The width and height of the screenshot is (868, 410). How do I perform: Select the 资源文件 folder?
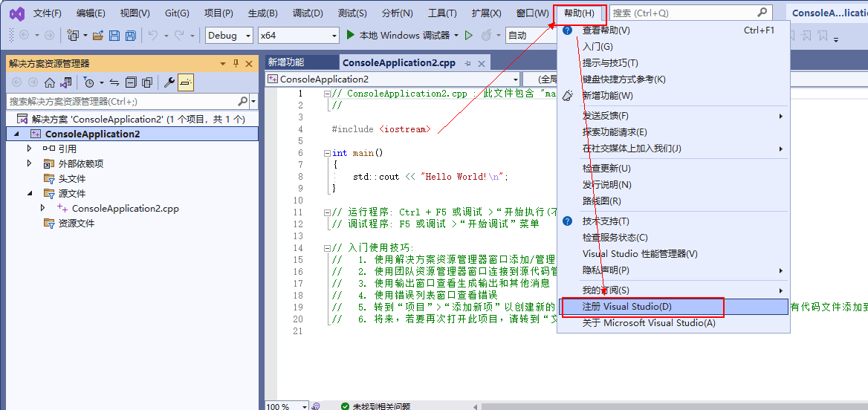tap(77, 224)
